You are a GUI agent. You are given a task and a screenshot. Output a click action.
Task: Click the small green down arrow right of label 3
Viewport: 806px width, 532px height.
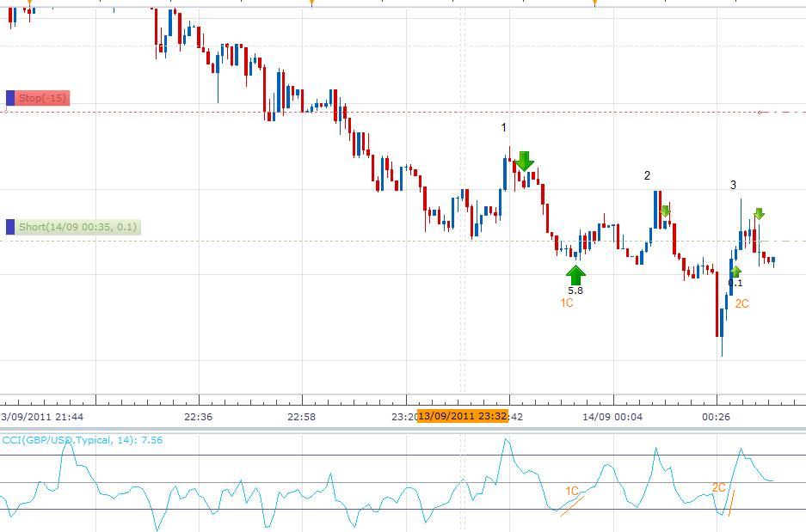click(760, 214)
